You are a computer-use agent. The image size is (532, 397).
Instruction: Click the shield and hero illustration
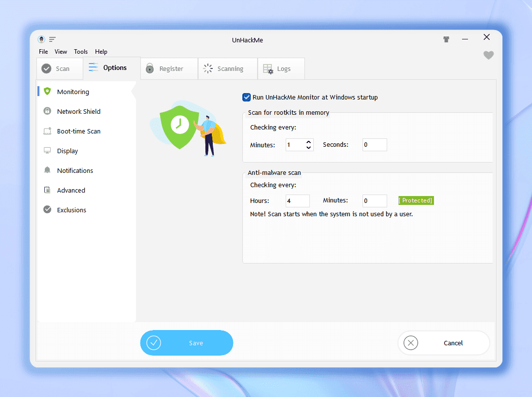[x=188, y=128]
